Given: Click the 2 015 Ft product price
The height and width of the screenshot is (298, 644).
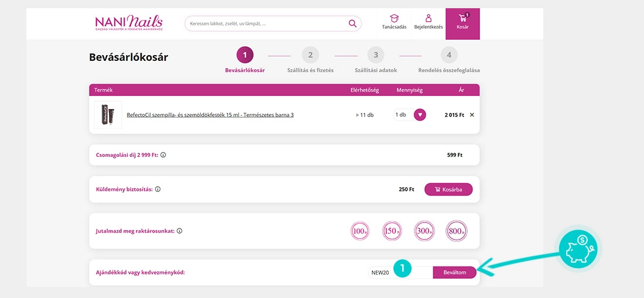Looking at the screenshot, I should [x=454, y=115].
